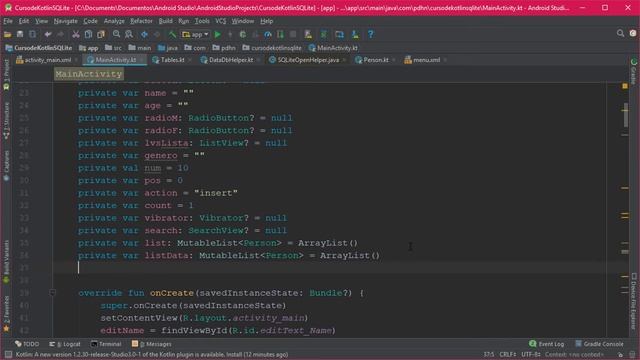Open the Refactor menu
The height and width of the screenshot is (360, 640).
coord(141,21)
